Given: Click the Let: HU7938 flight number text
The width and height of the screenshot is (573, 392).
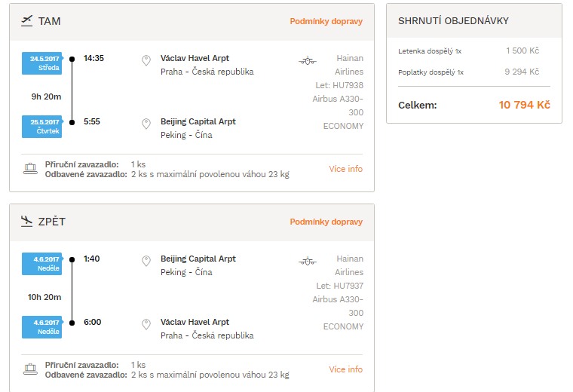Looking at the screenshot, I should pyautogui.click(x=339, y=85).
